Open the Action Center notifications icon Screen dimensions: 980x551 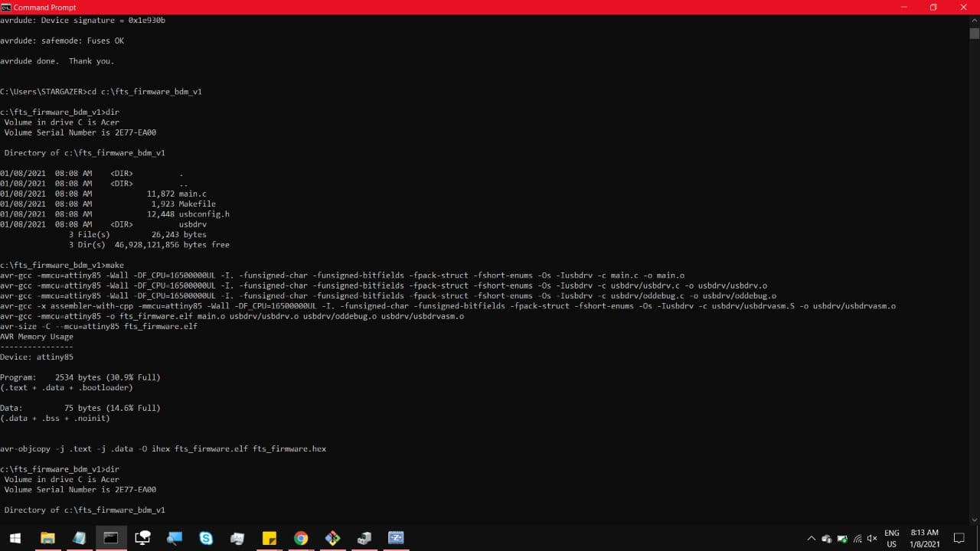(959, 538)
